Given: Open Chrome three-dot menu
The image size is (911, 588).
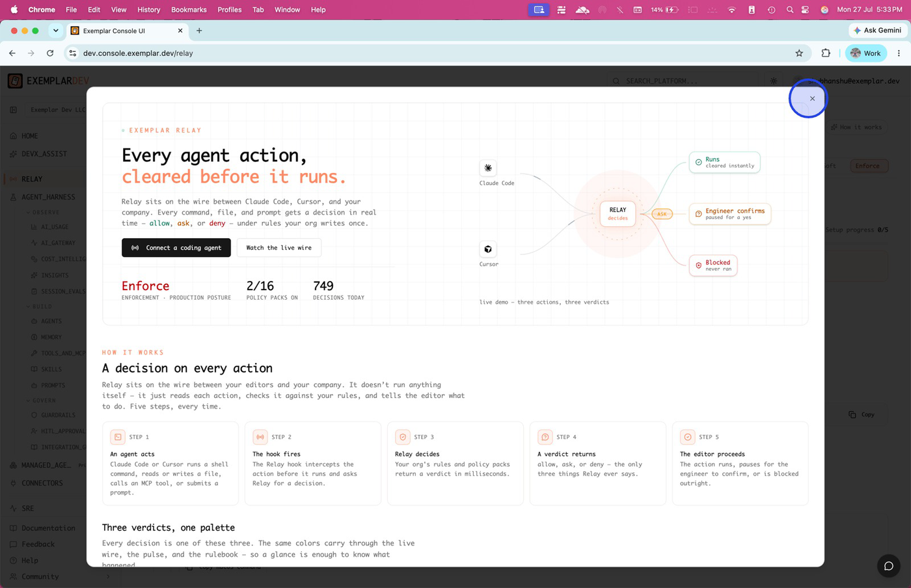Looking at the screenshot, I should (899, 53).
